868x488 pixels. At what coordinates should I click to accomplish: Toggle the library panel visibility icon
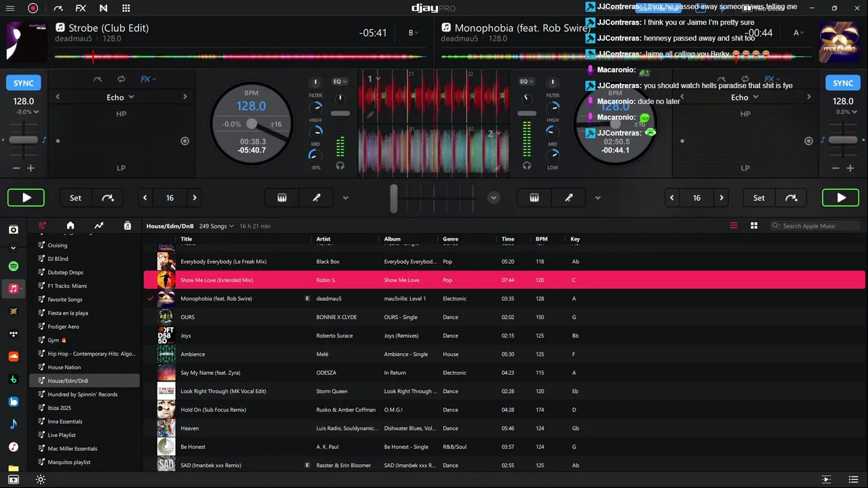click(x=13, y=479)
